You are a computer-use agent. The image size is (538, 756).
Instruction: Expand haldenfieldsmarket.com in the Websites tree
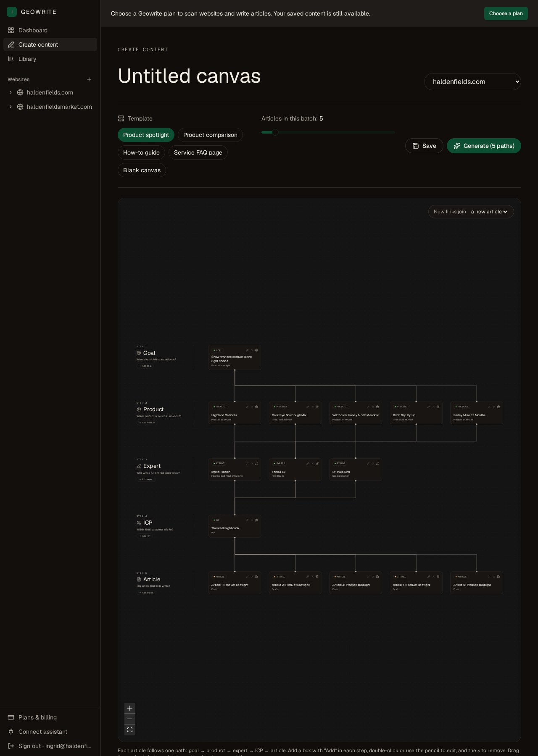click(11, 107)
